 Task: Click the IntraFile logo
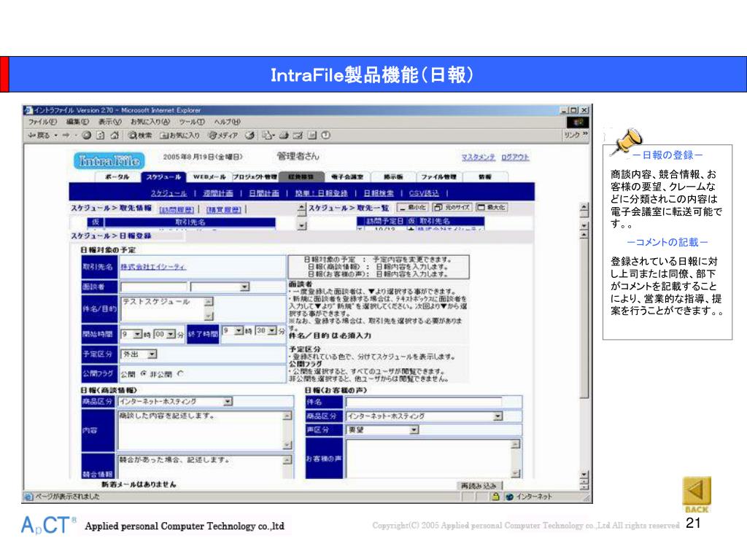pos(109,161)
